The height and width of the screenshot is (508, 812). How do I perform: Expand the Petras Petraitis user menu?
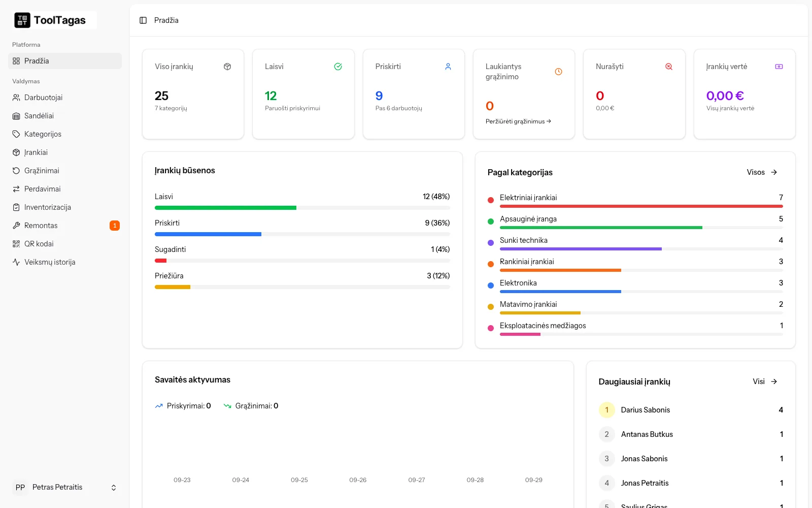65,488
